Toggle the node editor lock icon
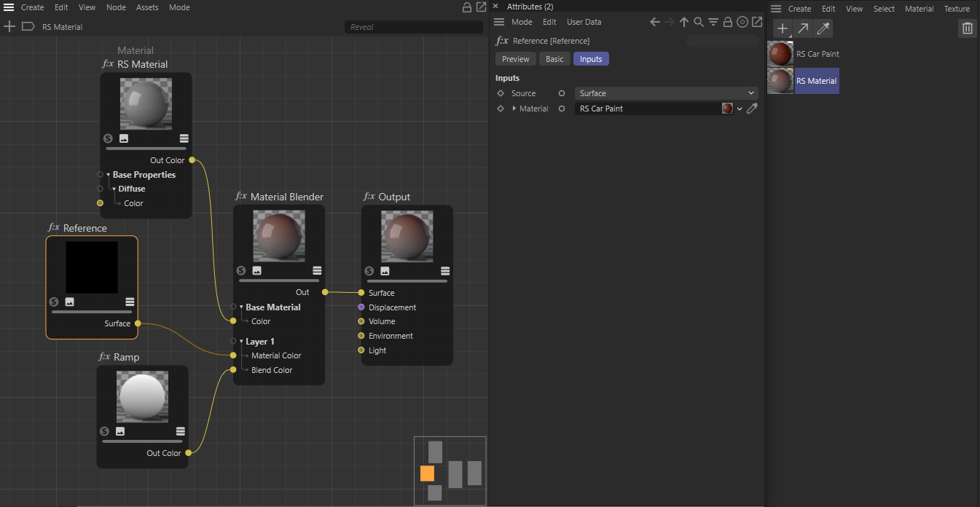Image resolution: width=980 pixels, height=507 pixels. pyautogui.click(x=467, y=7)
